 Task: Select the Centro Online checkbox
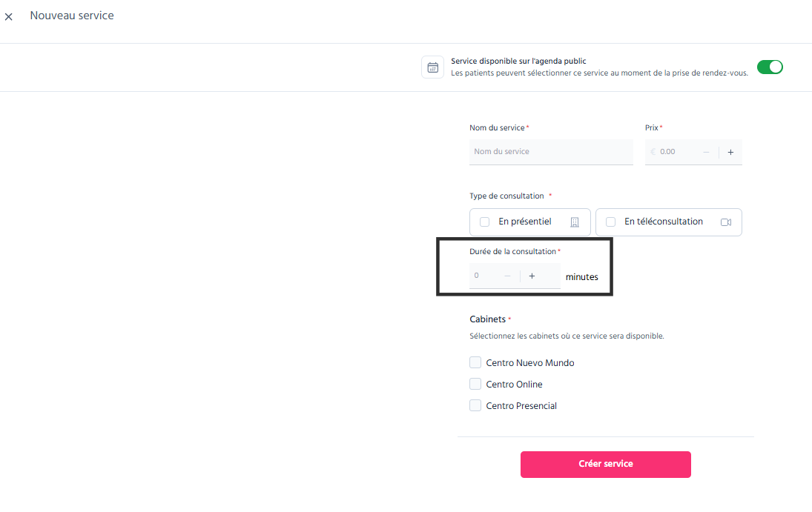coord(475,384)
